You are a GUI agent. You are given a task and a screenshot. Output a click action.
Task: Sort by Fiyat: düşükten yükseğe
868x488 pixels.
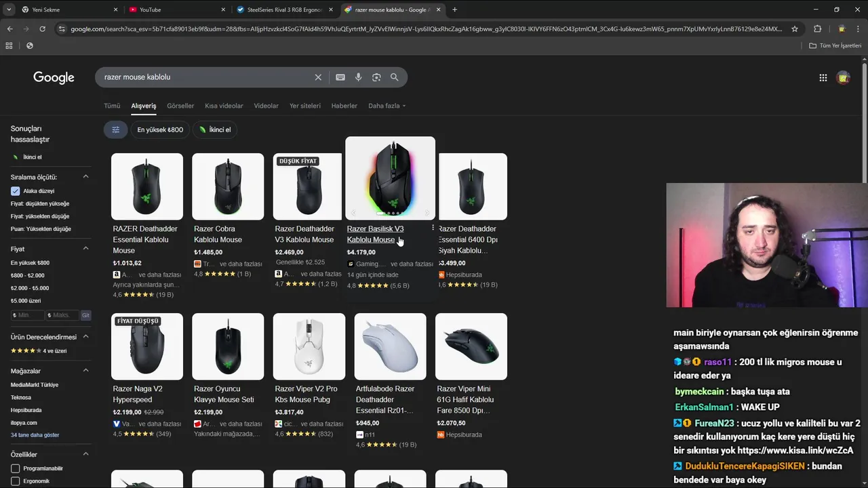(x=40, y=204)
